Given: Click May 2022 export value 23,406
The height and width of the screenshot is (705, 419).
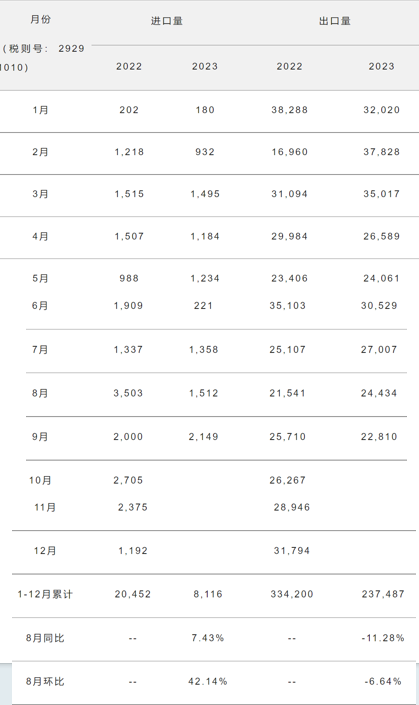Looking at the screenshot, I should [x=290, y=279].
